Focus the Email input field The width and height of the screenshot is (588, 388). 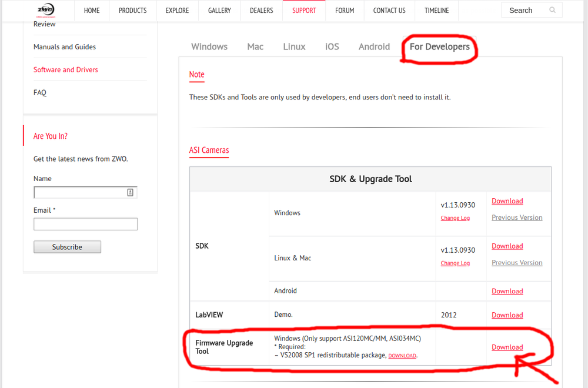point(85,224)
